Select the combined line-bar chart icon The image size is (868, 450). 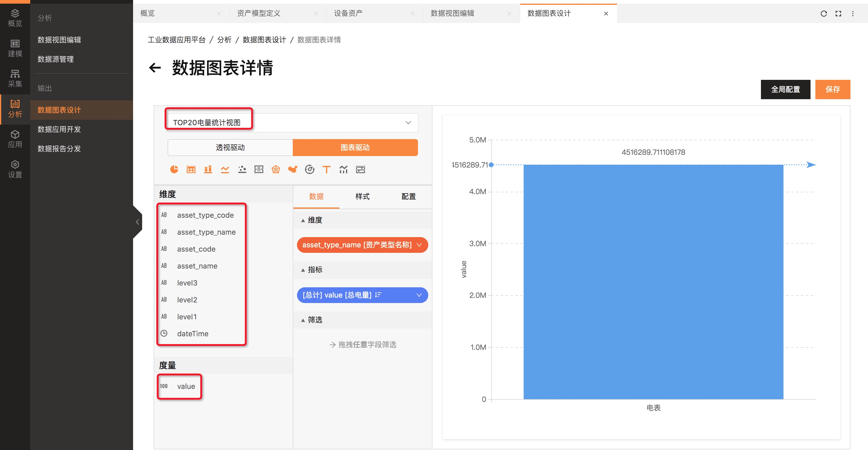pos(343,169)
